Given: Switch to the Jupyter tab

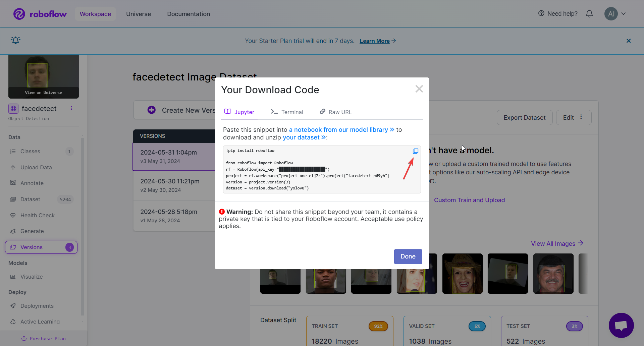Looking at the screenshot, I should (x=239, y=112).
